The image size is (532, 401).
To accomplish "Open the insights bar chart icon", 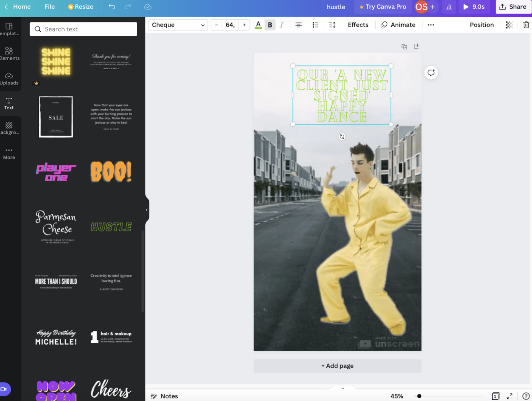I will pyautogui.click(x=449, y=7).
